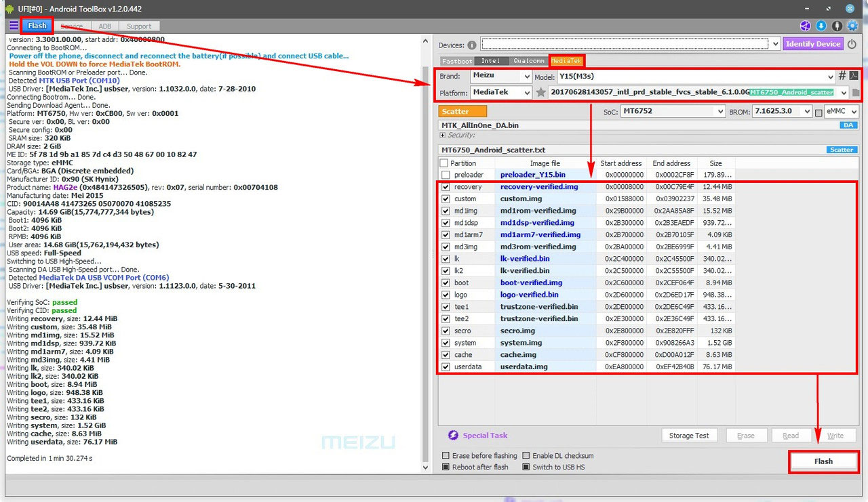Viewport: 868px width, 502px height.
Task: Click the blue DA badge
Action: pos(848,125)
